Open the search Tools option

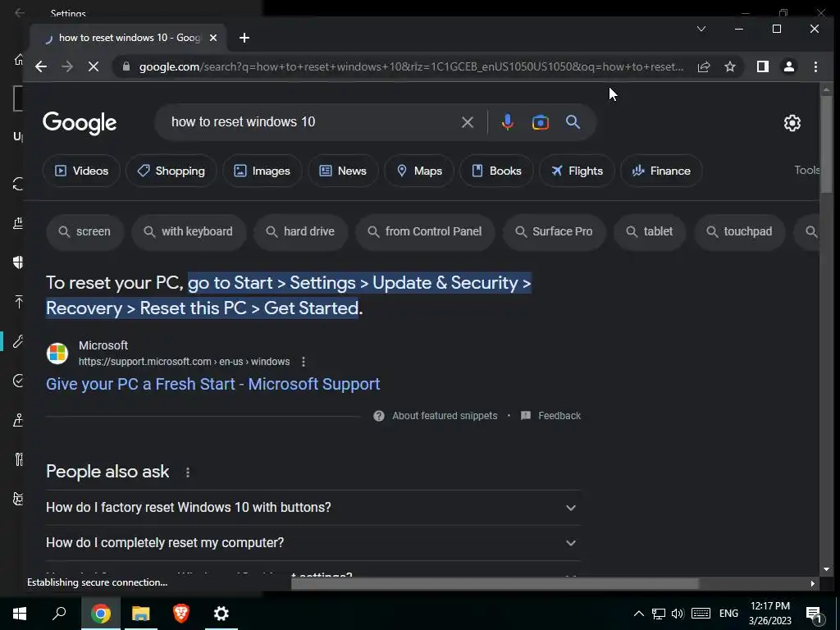click(807, 171)
